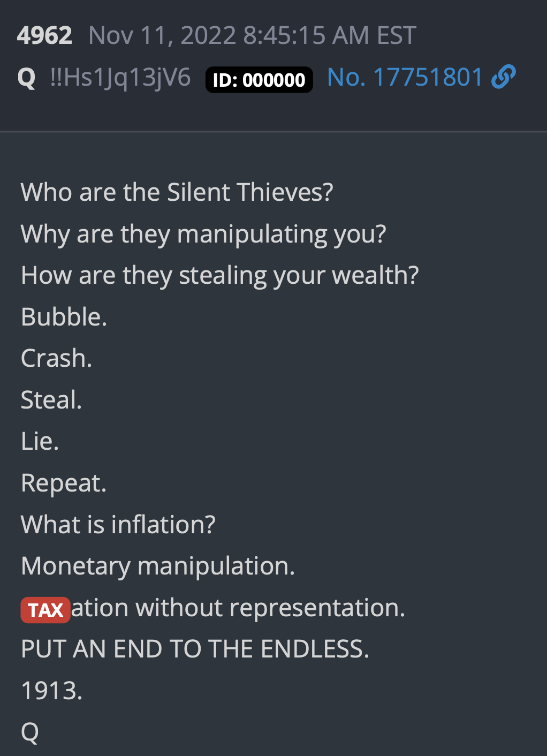Click the chain link permalink icon

[503, 77]
